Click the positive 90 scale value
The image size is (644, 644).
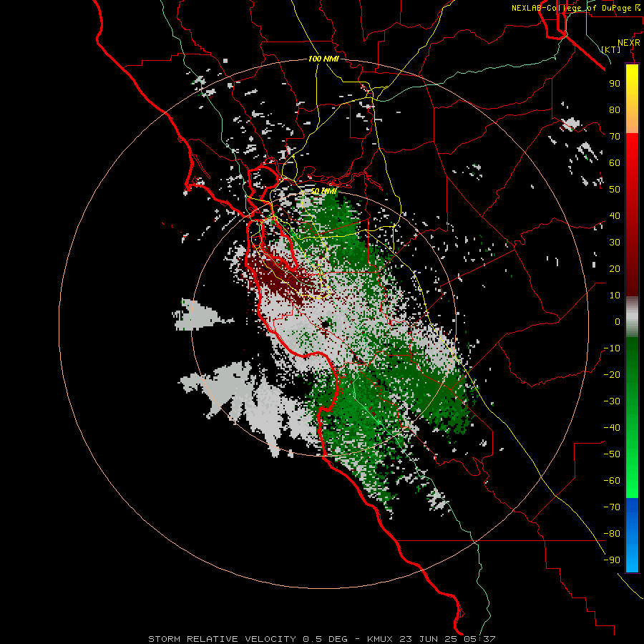pos(615,84)
